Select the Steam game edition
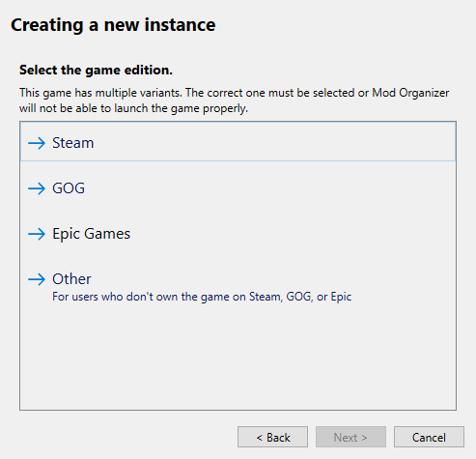 tap(238, 142)
